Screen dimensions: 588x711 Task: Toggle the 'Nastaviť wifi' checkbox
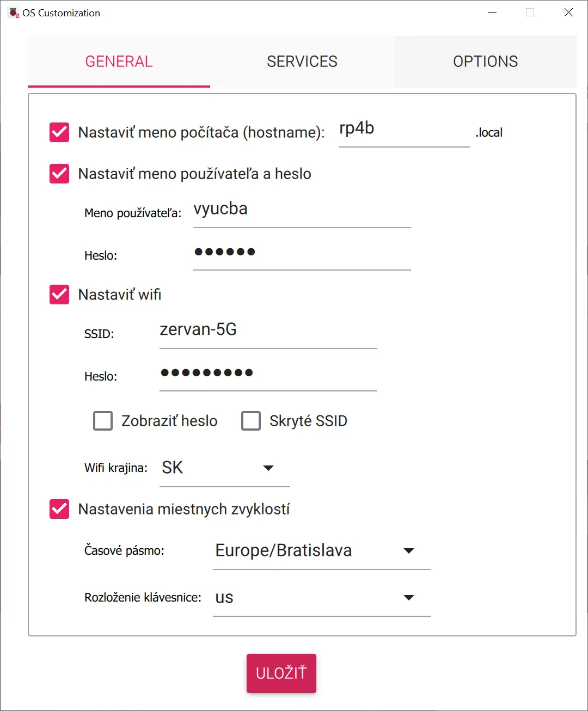pos(59,295)
